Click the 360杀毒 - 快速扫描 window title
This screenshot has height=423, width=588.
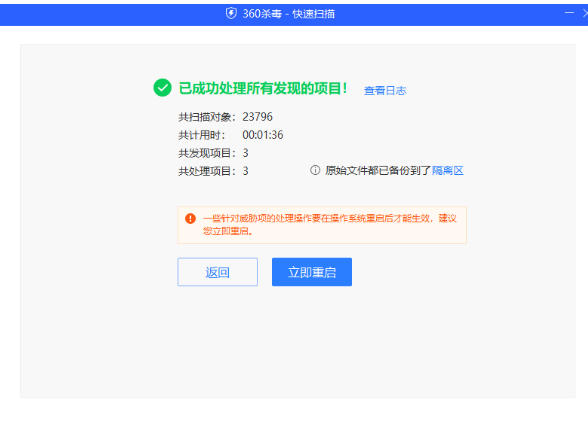click(288, 14)
